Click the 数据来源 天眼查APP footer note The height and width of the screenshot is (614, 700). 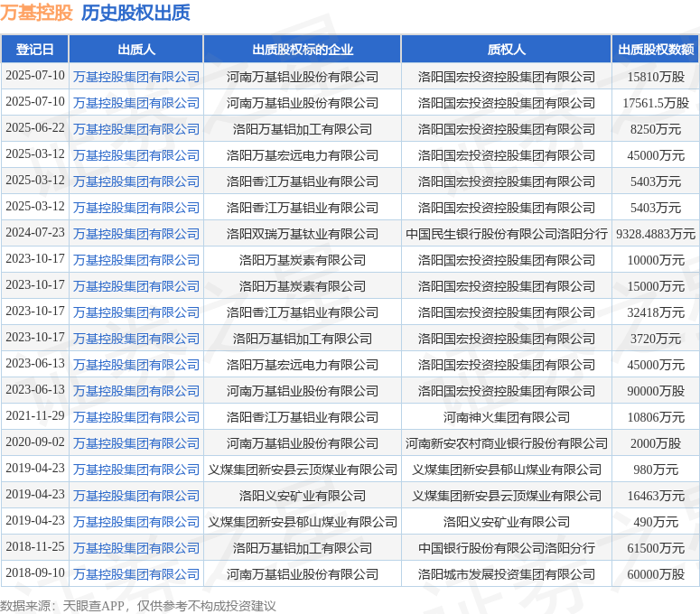click(x=137, y=605)
